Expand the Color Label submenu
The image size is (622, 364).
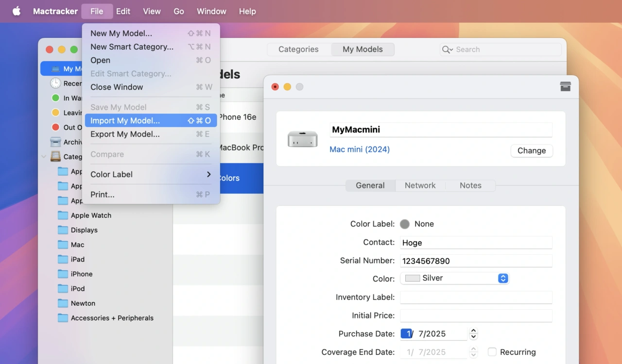[x=151, y=174]
